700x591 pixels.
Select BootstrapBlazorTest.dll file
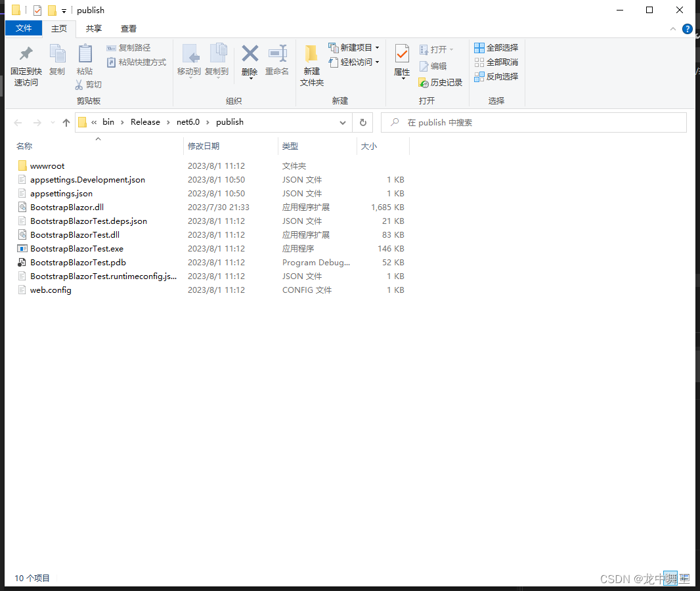point(75,235)
